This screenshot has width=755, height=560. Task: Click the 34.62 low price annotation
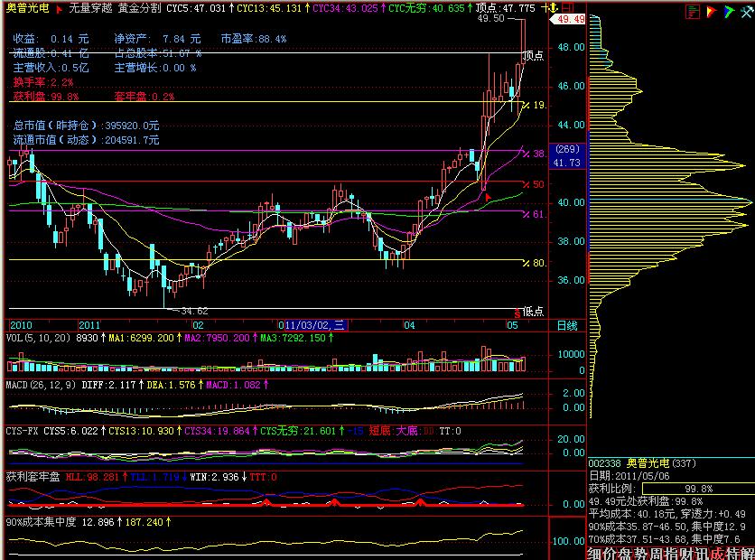pyautogui.click(x=194, y=311)
